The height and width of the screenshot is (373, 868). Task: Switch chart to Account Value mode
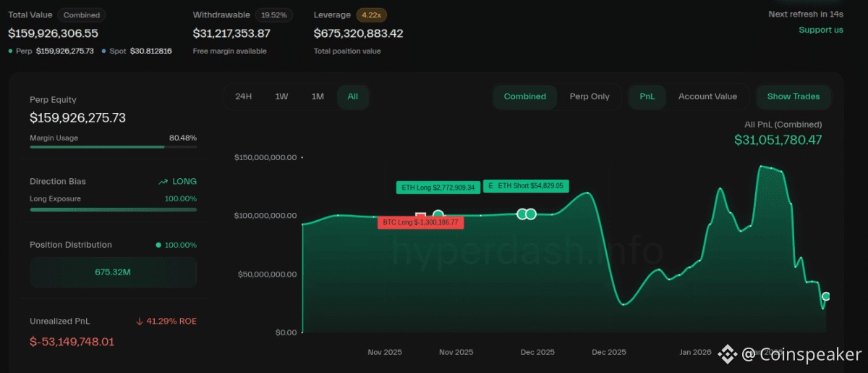[x=707, y=96]
